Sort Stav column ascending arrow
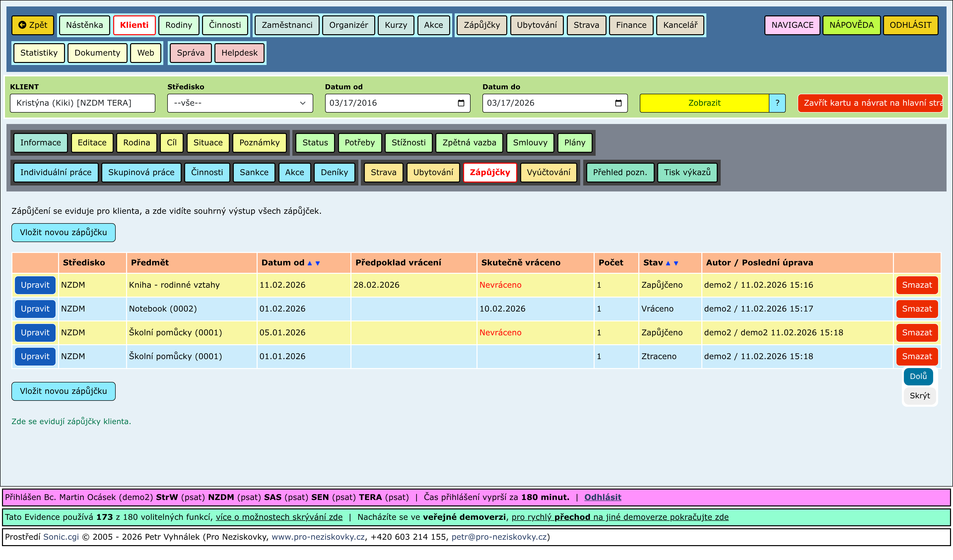 [668, 263]
